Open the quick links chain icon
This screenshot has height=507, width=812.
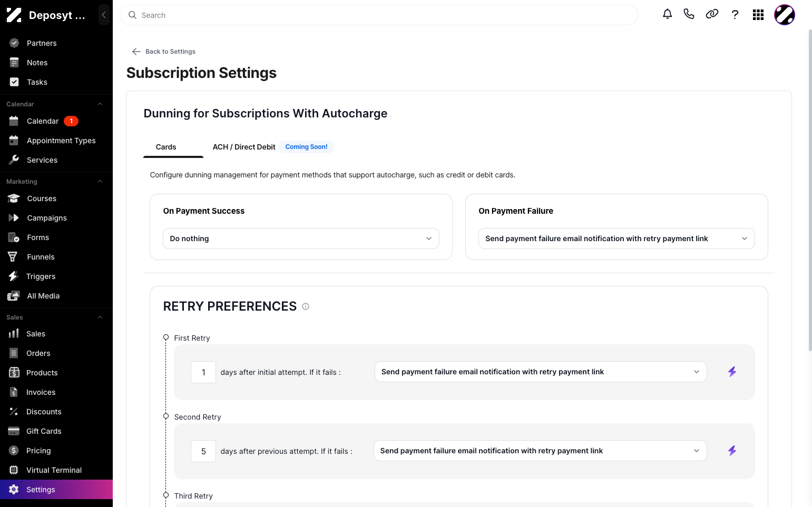click(x=712, y=15)
